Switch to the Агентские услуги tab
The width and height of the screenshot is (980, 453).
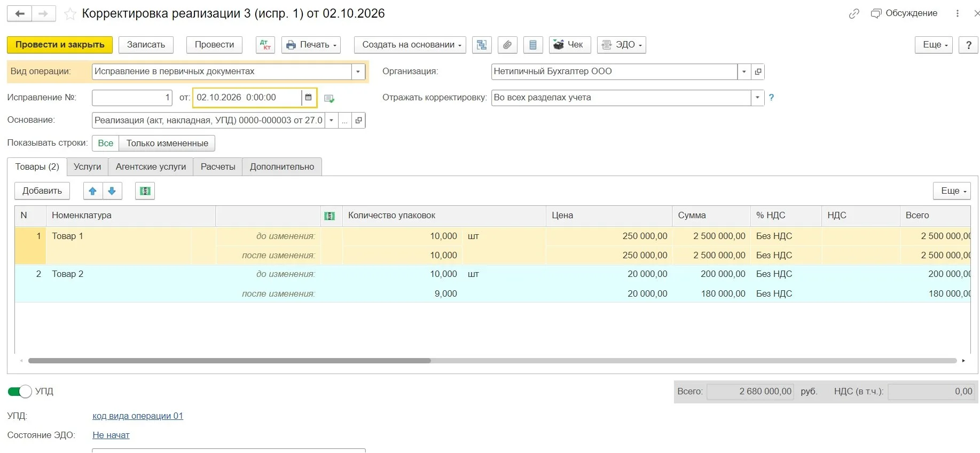pos(151,167)
